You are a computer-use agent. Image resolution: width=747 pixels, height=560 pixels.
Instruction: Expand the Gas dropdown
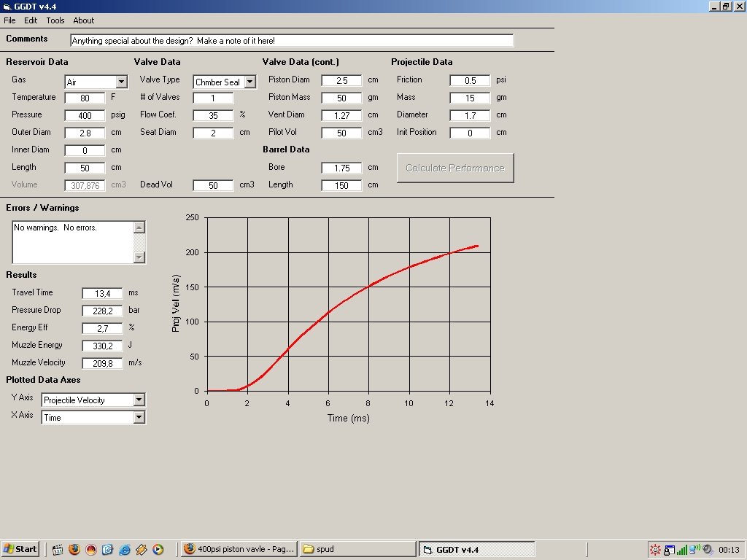121,82
